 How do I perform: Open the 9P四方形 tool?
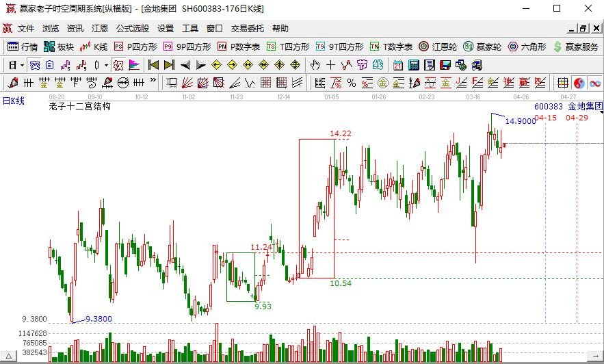click(187, 47)
